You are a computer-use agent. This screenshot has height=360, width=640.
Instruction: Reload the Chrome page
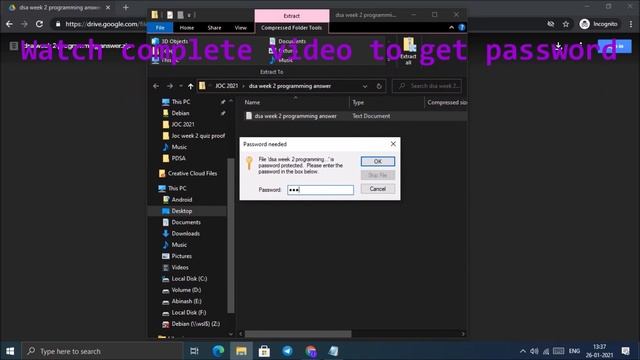coord(39,24)
